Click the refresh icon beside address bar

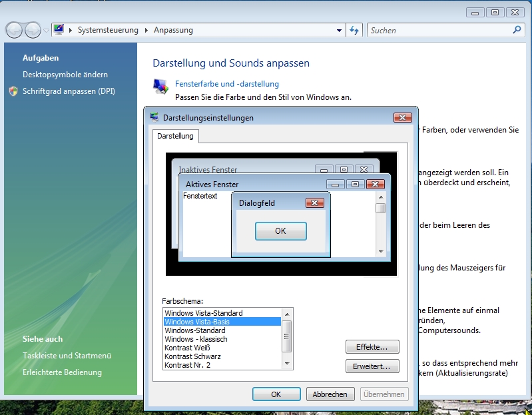coord(354,31)
